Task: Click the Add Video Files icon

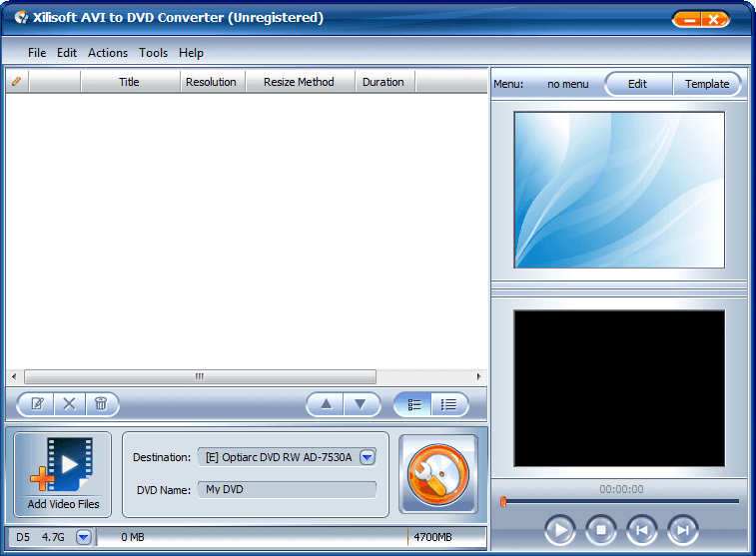Action: click(63, 474)
